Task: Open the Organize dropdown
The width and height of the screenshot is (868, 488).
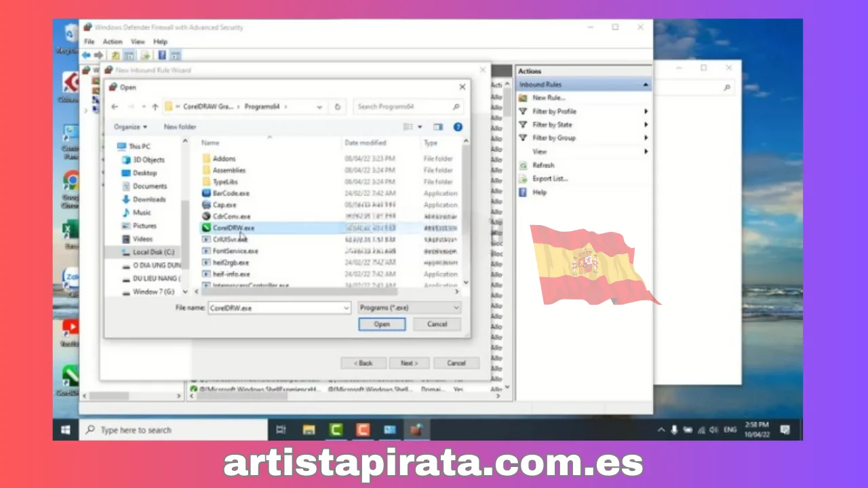Action: 130,127
